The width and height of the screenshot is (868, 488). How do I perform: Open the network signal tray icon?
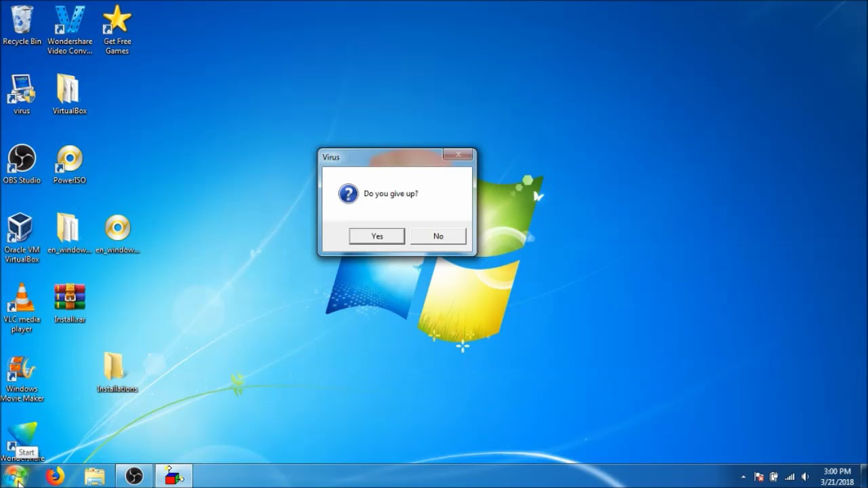[x=789, y=477]
